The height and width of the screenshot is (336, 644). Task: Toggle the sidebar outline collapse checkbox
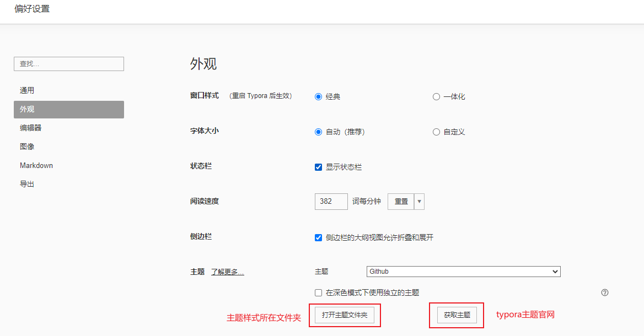[318, 237]
